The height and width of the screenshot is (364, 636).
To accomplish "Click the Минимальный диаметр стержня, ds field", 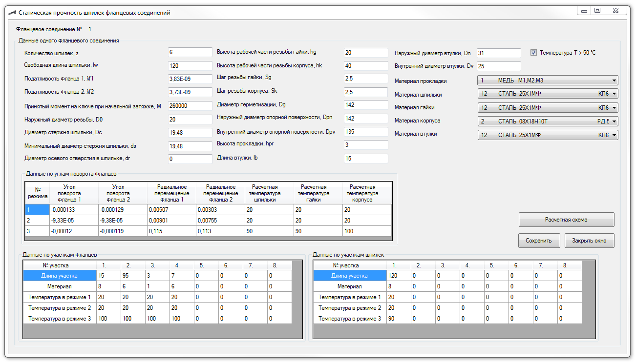I will [190, 146].
